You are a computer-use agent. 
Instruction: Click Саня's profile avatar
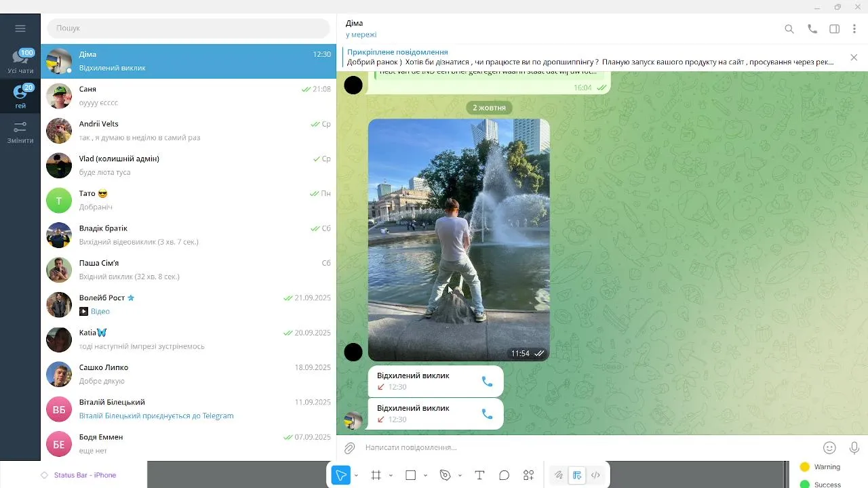click(59, 96)
